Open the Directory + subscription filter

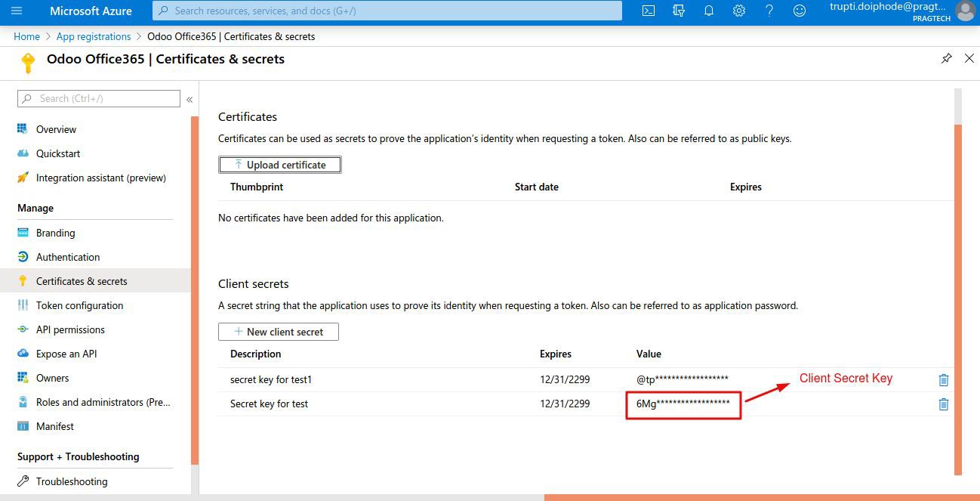click(x=679, y=11)
